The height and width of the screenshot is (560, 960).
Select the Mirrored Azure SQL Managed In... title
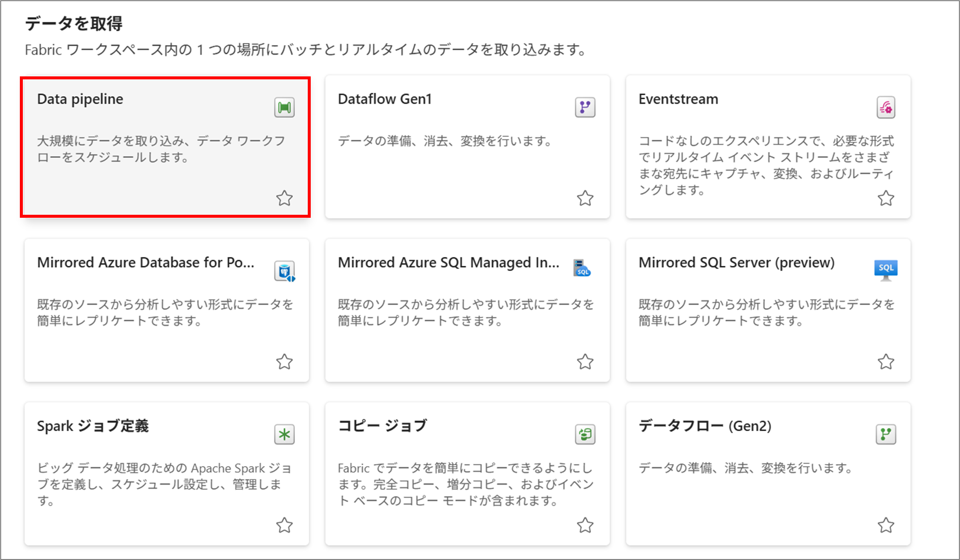coord(448,262)
